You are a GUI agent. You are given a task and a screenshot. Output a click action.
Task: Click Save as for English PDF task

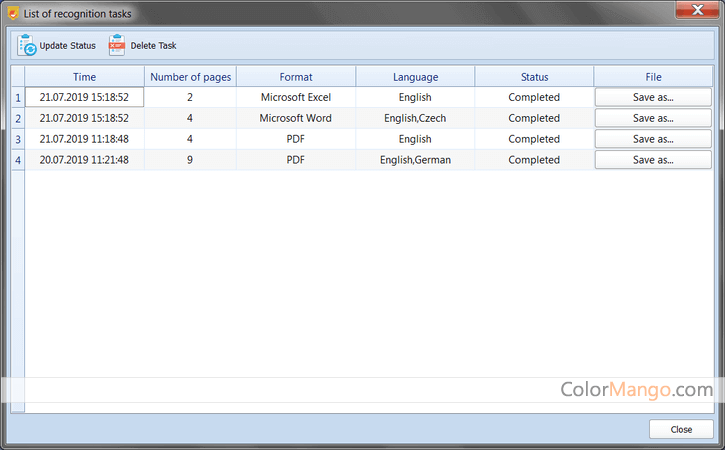(x=653, y=139)
